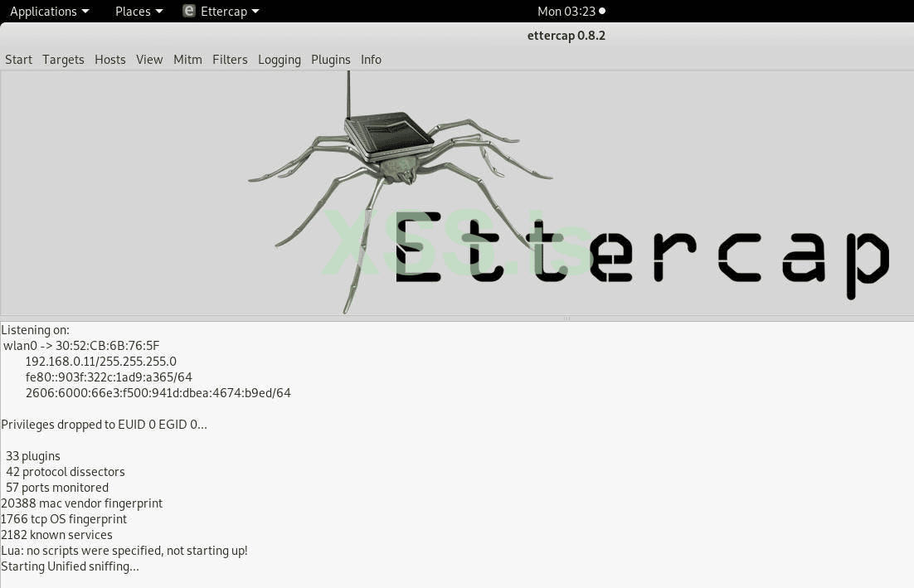Open the Targets menu
Image resolution: width=914 pixels, height=588 pixels.
(x=63, y=60)
